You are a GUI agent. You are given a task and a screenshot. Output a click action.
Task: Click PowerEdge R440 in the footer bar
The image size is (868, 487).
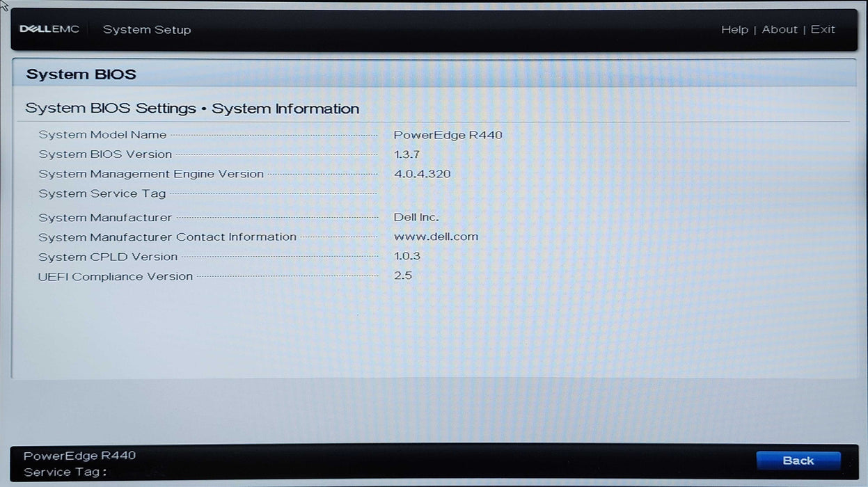tap(79, 456)
